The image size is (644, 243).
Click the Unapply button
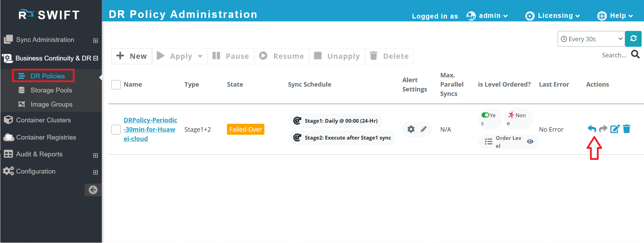pos(337,56)
